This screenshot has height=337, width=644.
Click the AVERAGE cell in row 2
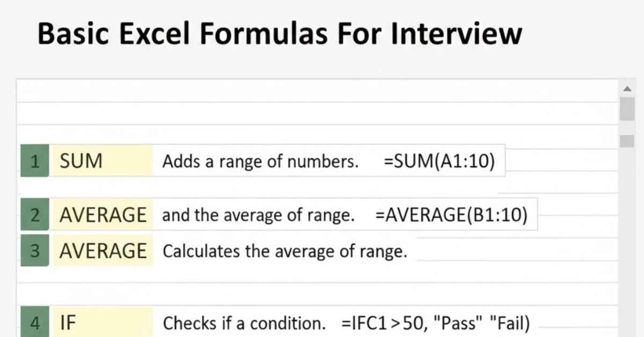coord(102,215)
